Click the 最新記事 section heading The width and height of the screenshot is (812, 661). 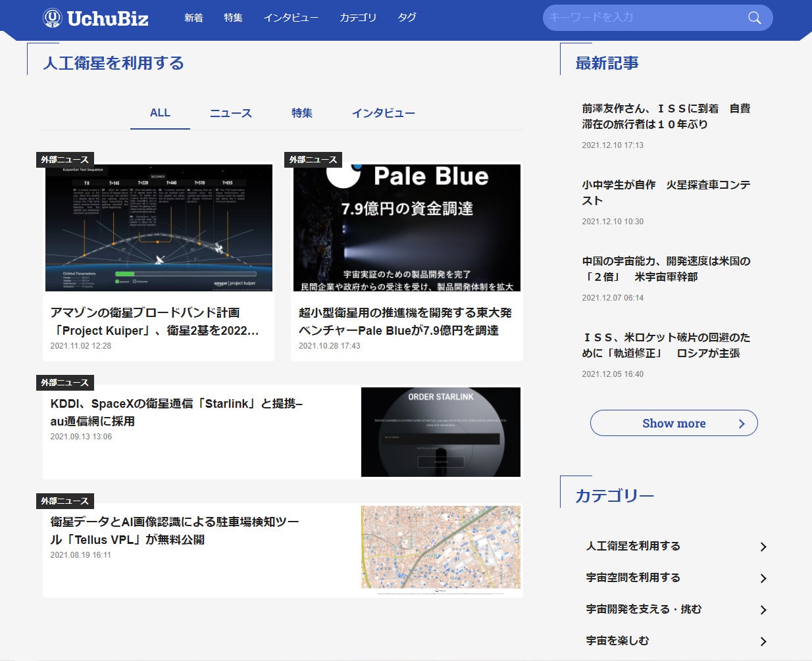coord(607,63)
